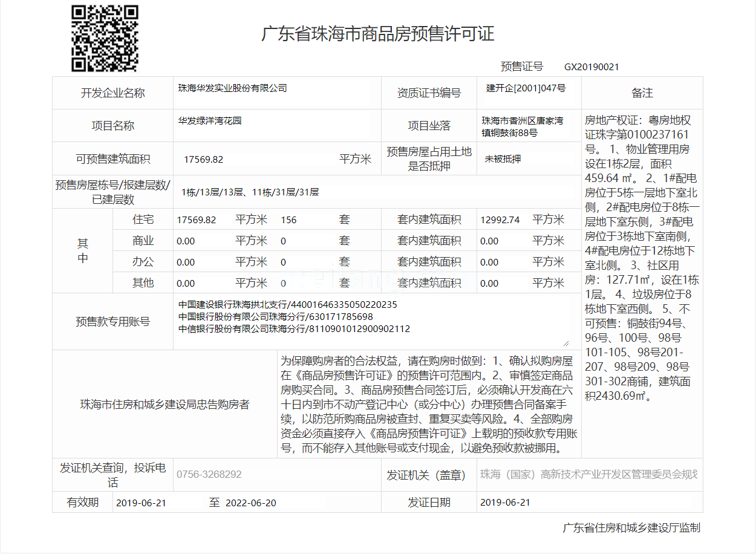The height and width of the screenshot is (554, 756).
Task: Click 套内建筑面积 label in 住宅 row
Action: pos(429,220)
